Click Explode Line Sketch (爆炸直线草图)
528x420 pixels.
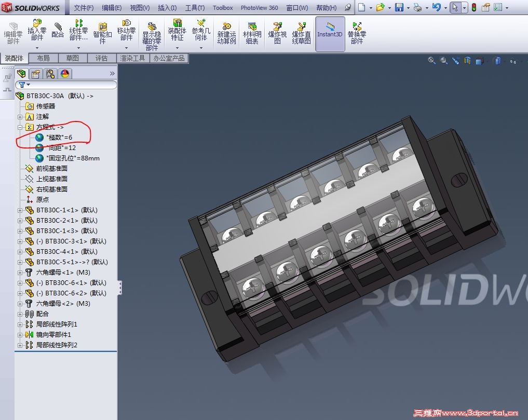click(x=301, y=33)
